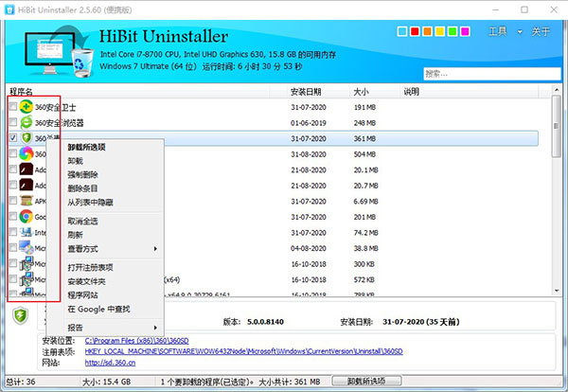
Task: Select the green theme color swatch
Action: (453, 31)
